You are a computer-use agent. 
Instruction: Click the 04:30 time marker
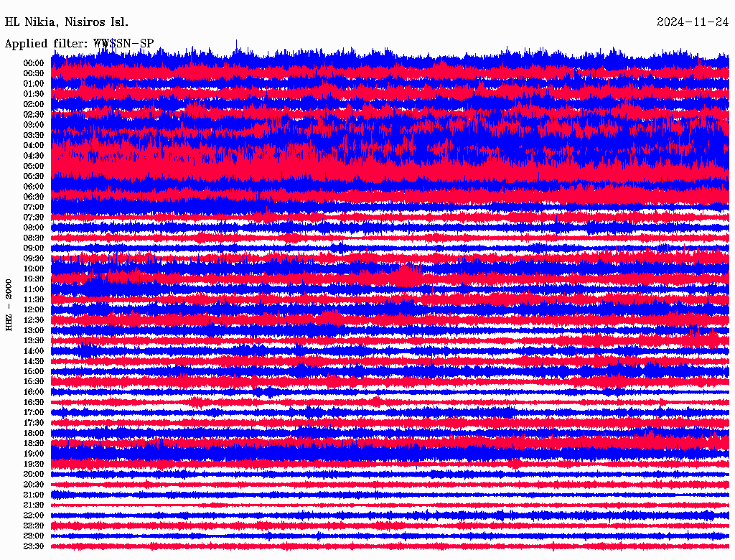(34, 156)
